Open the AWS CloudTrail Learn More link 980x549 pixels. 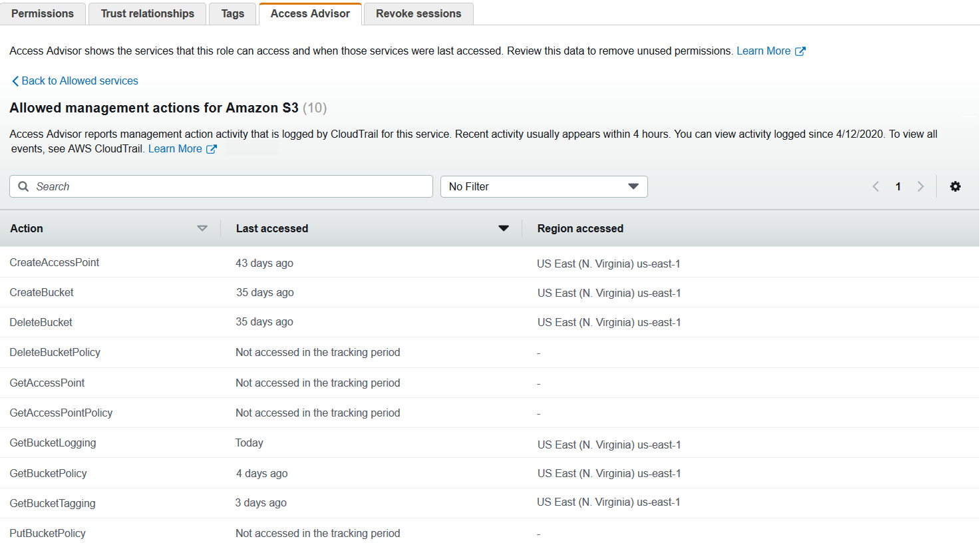point(176,148)
